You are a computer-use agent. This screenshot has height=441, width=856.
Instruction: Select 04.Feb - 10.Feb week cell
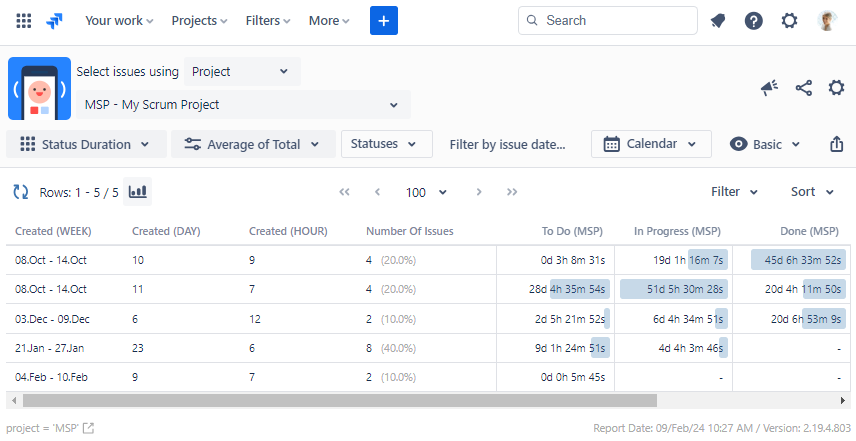click(51, 377)
